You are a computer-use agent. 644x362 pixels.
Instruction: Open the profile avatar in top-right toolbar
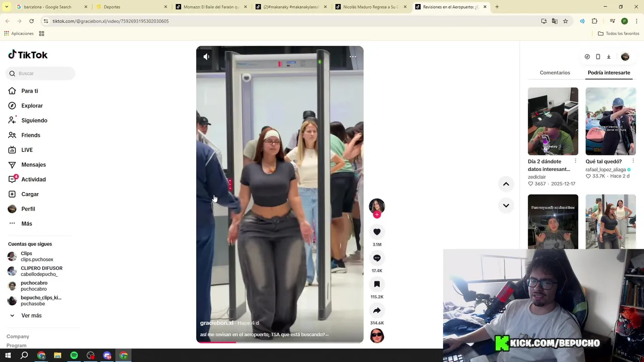[x=625, y=57]
